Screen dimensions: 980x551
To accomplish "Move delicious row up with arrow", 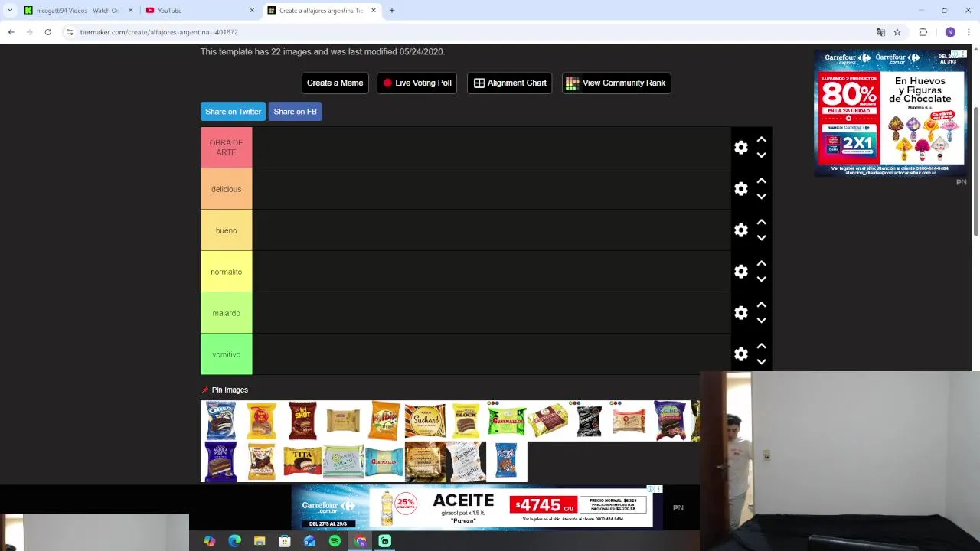I will (761, 181).
